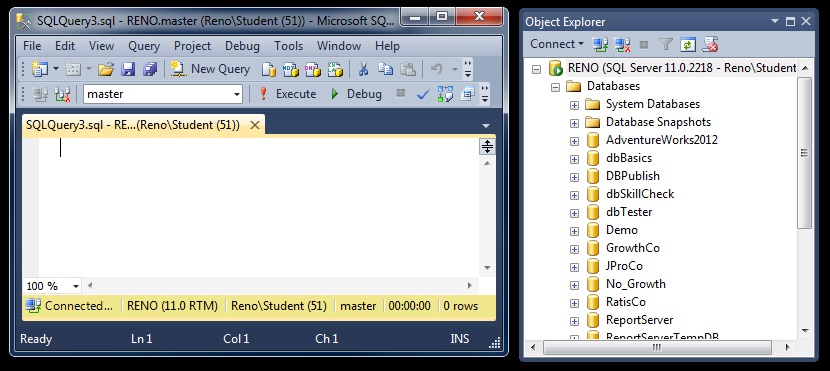
Task: Click Disconnect icon in Object Explorer
Action: point(622,44)
